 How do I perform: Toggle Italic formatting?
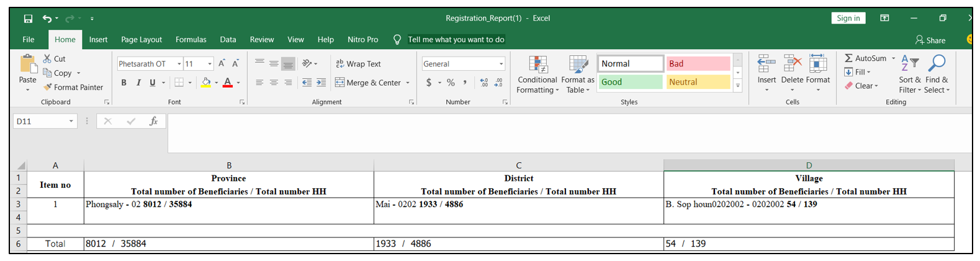click(x=138, y=83)
